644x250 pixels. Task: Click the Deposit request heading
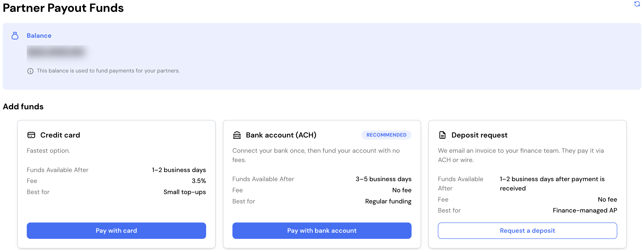(x=479, y=135)
